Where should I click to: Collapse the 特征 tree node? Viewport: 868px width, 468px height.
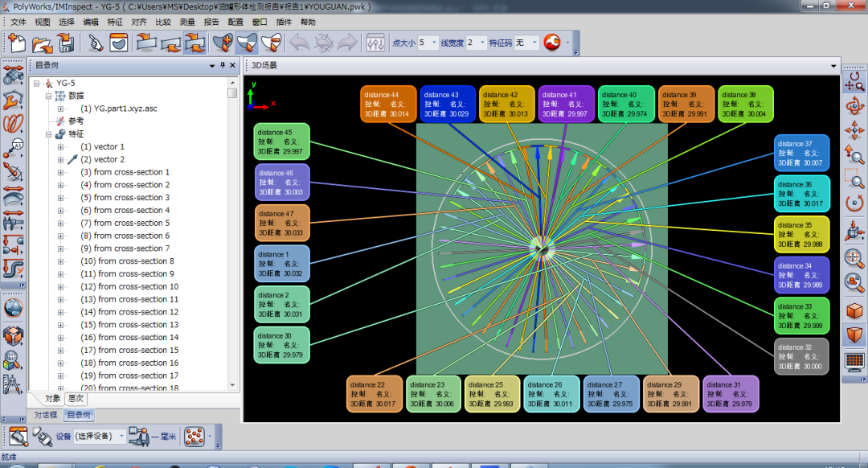(x=47, y=134)
